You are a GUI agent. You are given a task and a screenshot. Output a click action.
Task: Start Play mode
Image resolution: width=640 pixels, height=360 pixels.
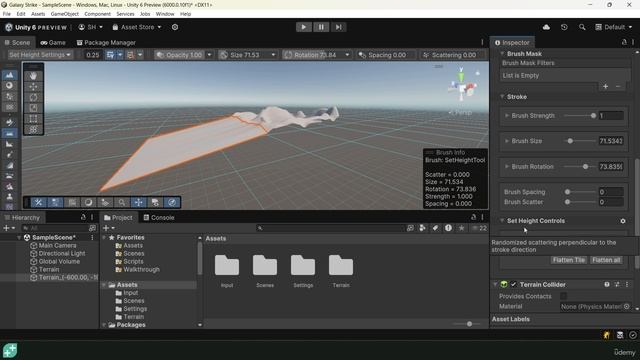tap(303, 27)
